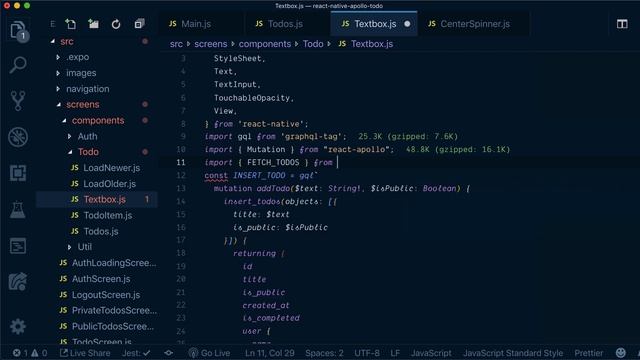640x360 pixels.
Task: Click the Jest status entry
Action: tap(136, 353)
